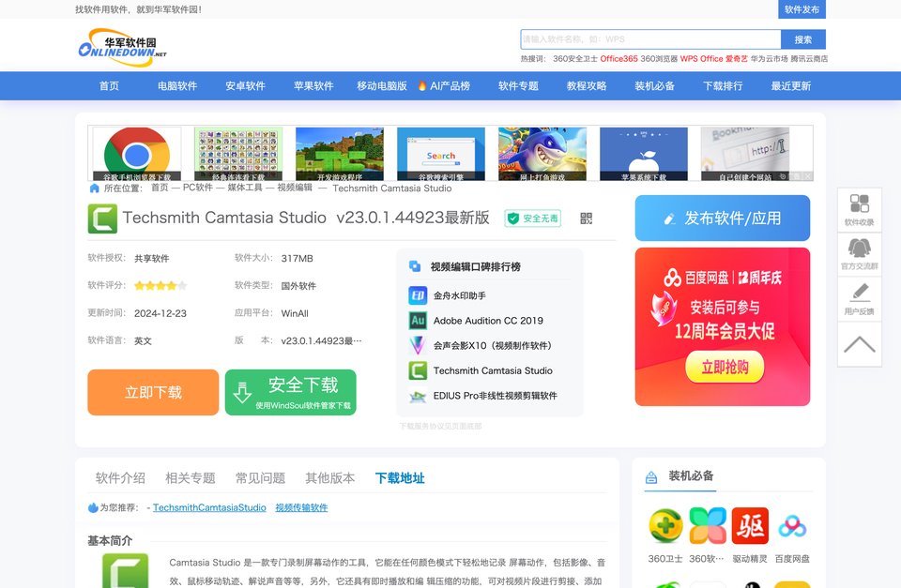
Task: Click the 软件发布 button at top
Action: [802, 9]
